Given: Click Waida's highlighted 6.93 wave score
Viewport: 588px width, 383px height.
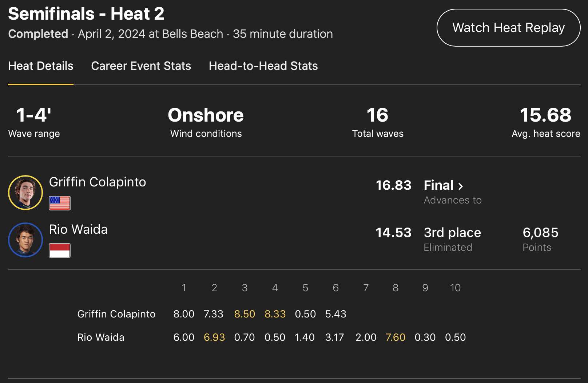Looking at the screenshot, I should (x=214, y=337).
